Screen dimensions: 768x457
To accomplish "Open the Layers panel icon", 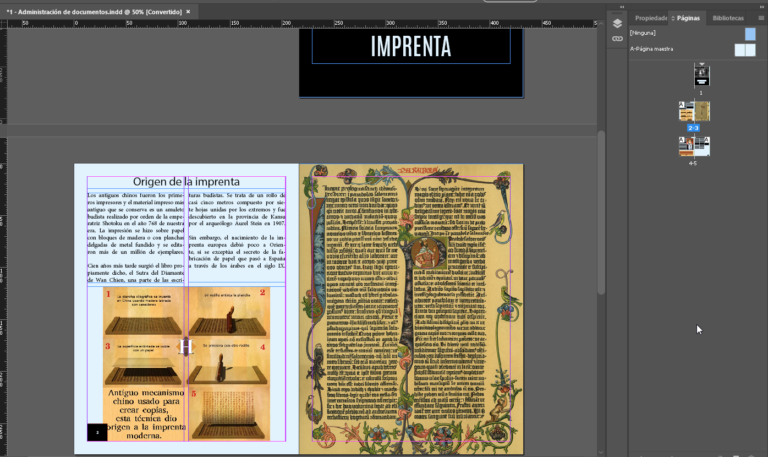I will click(x=617, y=24).
